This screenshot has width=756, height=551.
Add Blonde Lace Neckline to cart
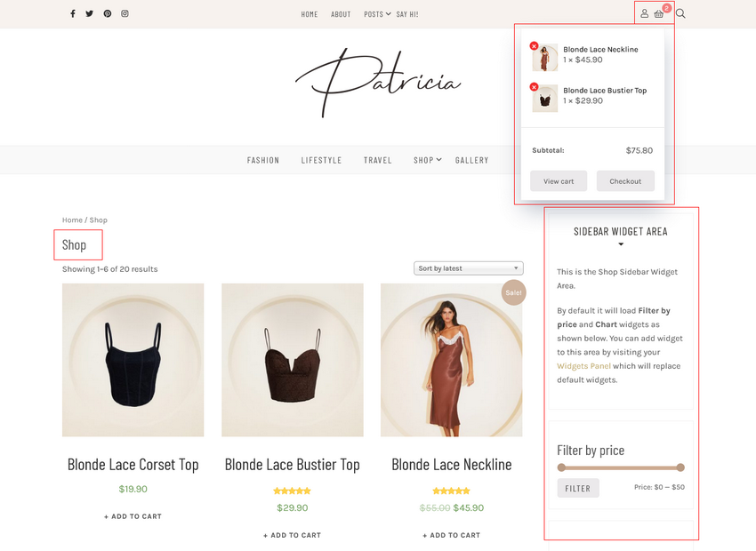click(451, 535)
